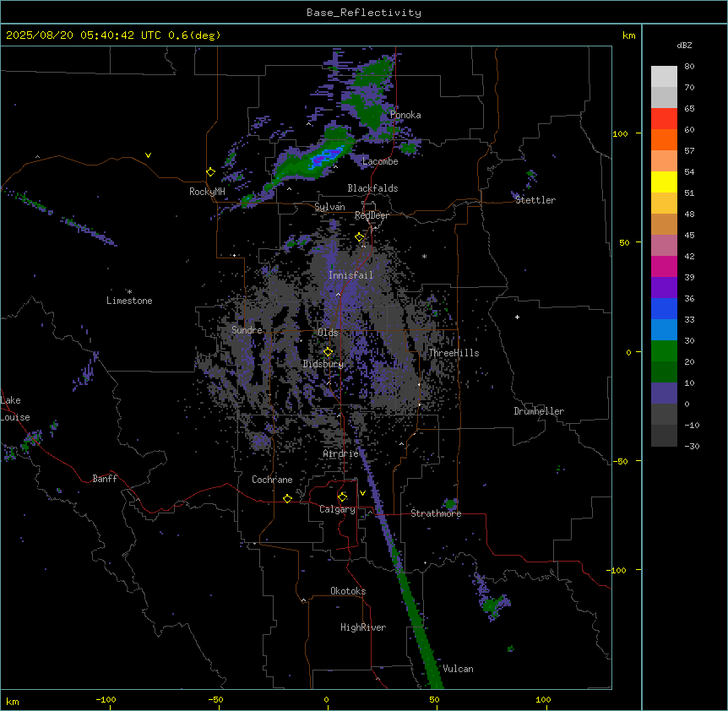This screenshot has width=728, height=711.
Task: Click the blue storm core west of Lacombe
Action: click(x=326, y=157)
